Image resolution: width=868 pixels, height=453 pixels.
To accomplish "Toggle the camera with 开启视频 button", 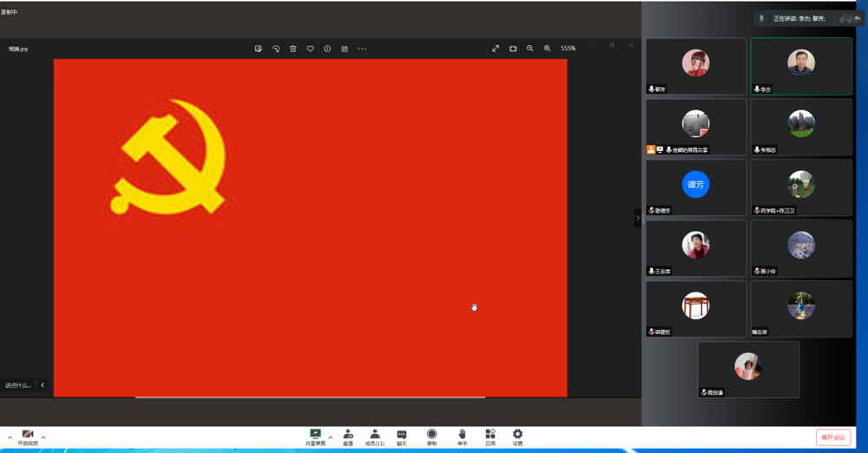I will 28,436.
